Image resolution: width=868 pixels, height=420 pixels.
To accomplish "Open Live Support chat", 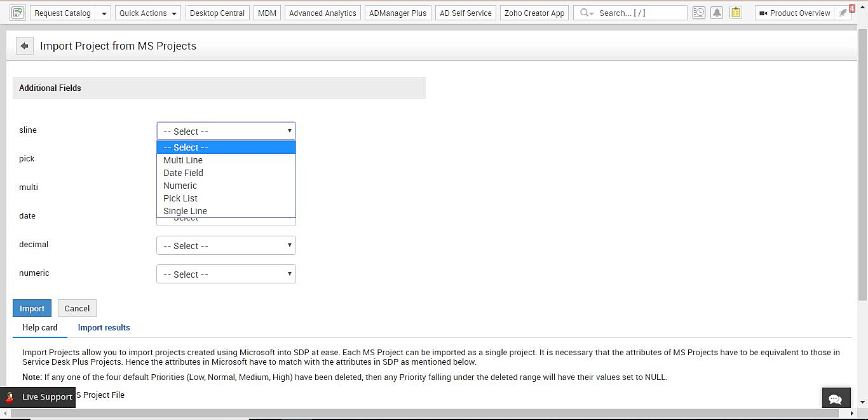I will [38, 396].
